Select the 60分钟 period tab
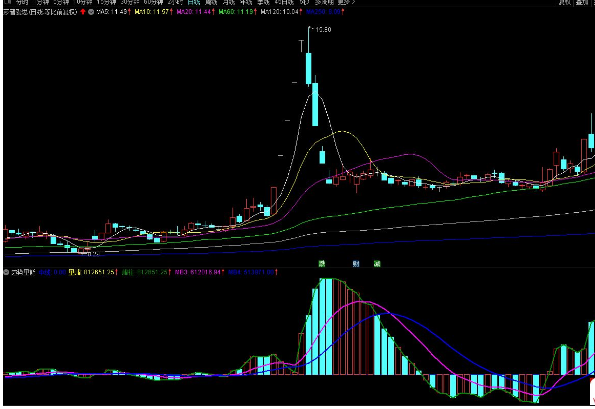Image resolution: width=595 pixels, height=409 pixels. pyautogui.click(x=153, y=2)
